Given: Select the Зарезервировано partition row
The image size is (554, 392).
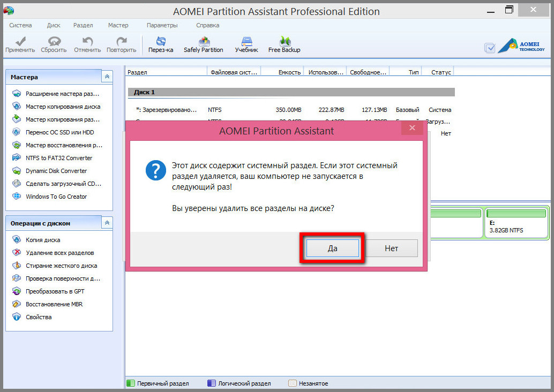Looking at the screenshot, I should 291,110.
